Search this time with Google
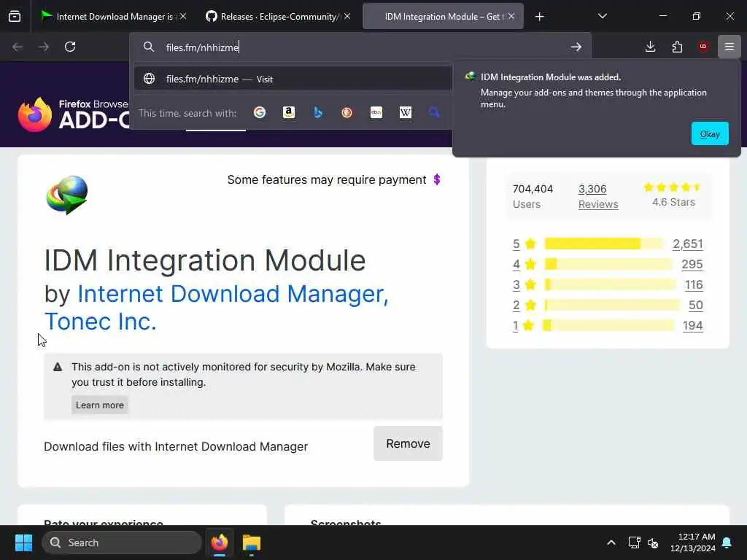 coord(260,112)
